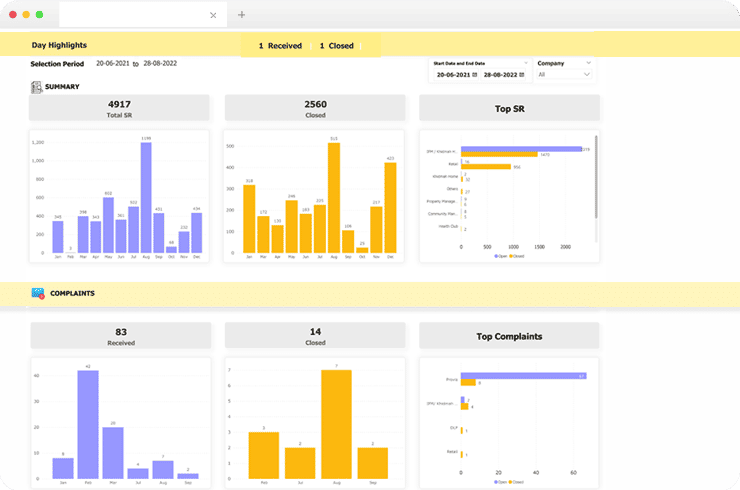Viewport: 740px width, 490px height.
Task: Click the 83 Received complaints card
Action: click(x=119, y=336)
